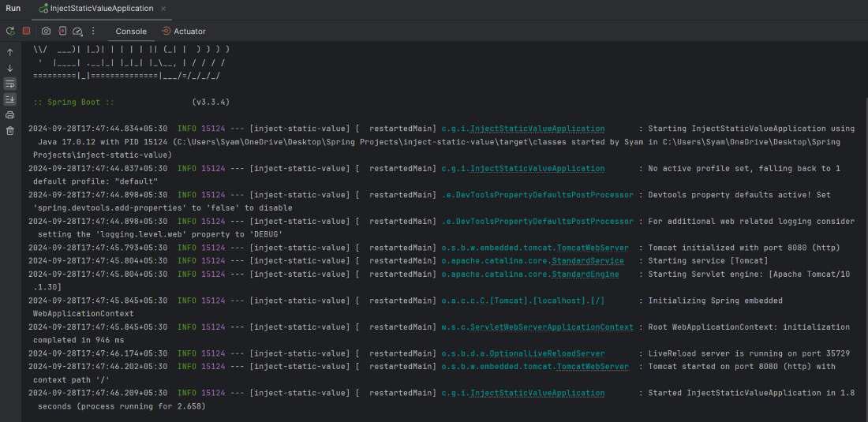The image size is (868, 422).
Task: Print the console output
Action: click(x=10, y=115)
